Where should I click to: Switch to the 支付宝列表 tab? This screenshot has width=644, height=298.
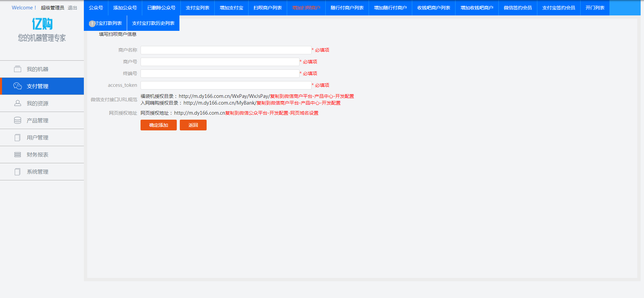pos(197,8)
